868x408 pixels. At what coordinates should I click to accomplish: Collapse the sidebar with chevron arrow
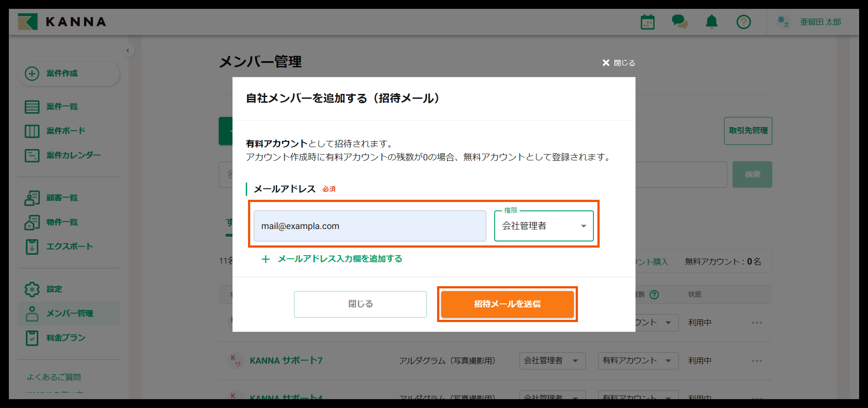coord(128,51)
